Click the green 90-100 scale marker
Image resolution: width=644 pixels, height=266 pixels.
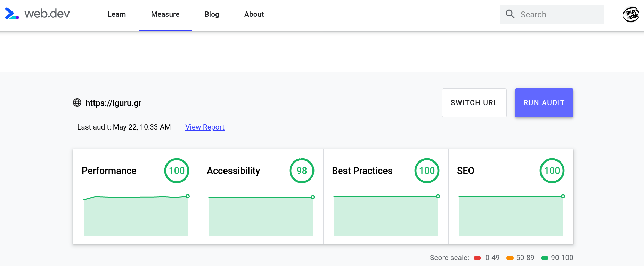(x=545, y=258)
